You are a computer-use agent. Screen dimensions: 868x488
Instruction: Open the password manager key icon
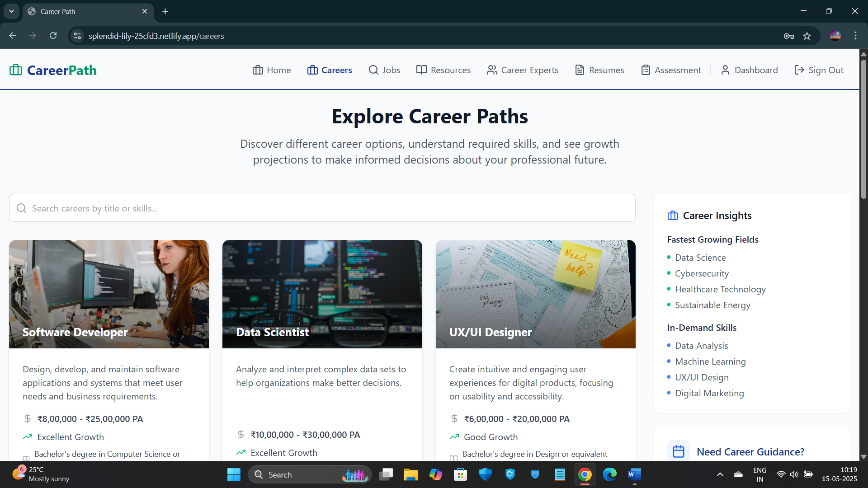[x=789, y=36]
